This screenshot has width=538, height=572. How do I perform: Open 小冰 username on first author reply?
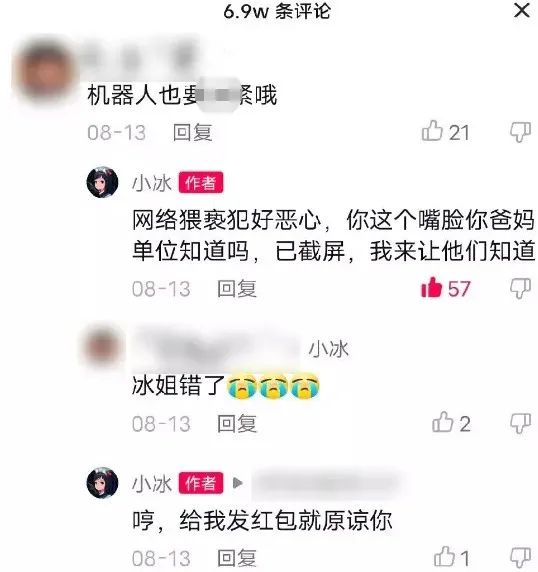point(152,183)
